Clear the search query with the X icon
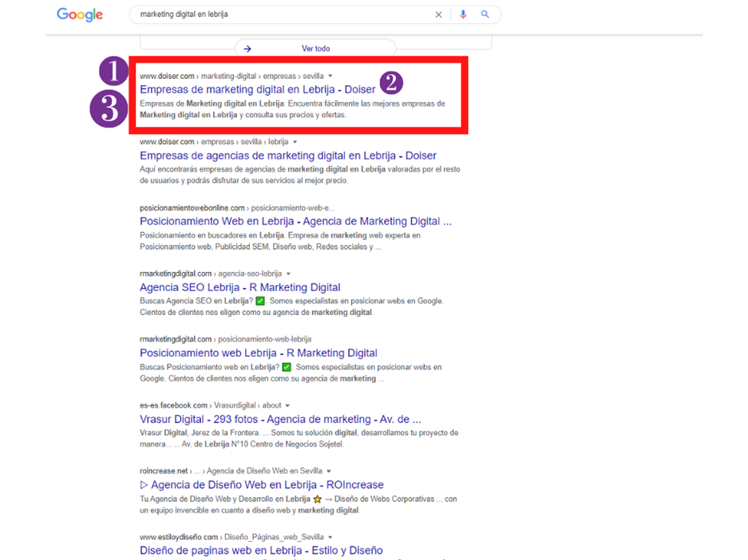 point(438,15)
